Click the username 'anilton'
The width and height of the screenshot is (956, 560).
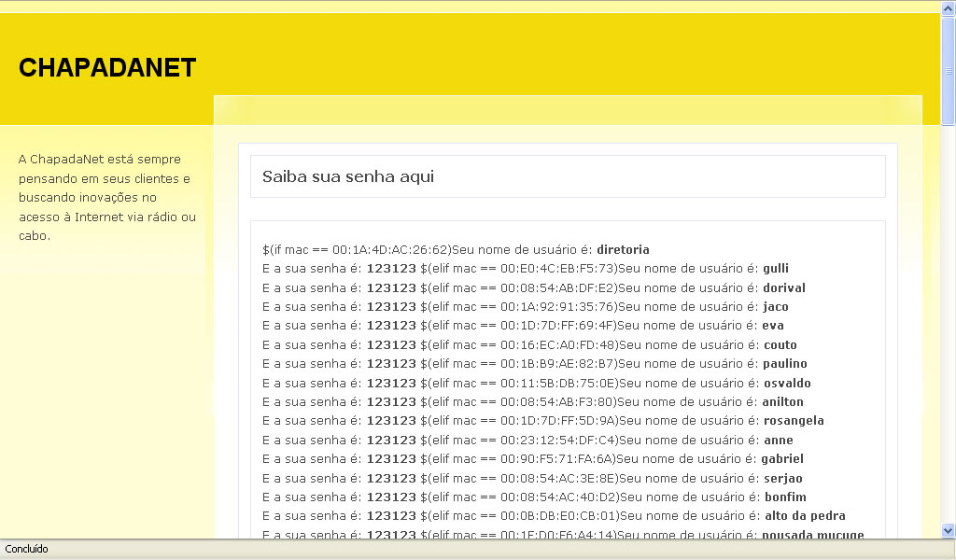click(x=783, y=402)
